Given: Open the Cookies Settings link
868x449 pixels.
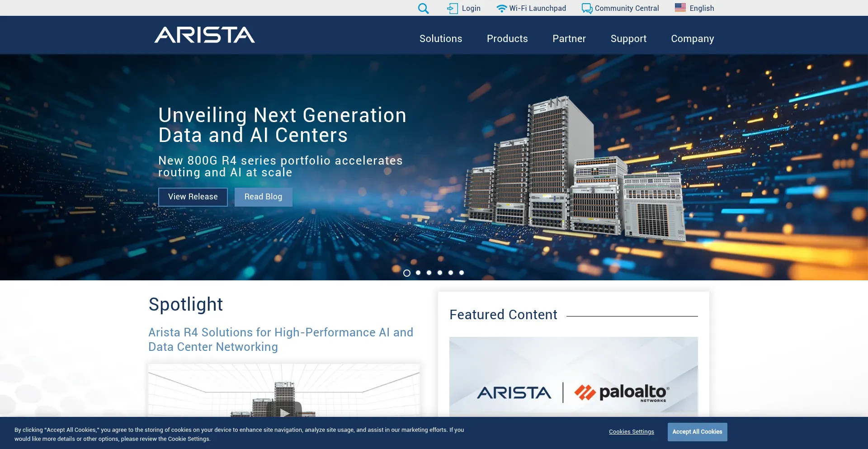Looking at the screenshot, I should coord(631,432).
